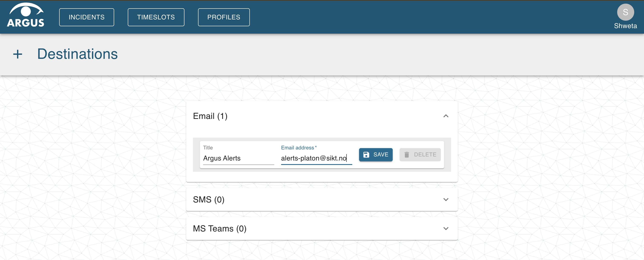Click DELETE button for Argus Alerts email
Viewport: 644px width, 260px height.
click(420, 155)
